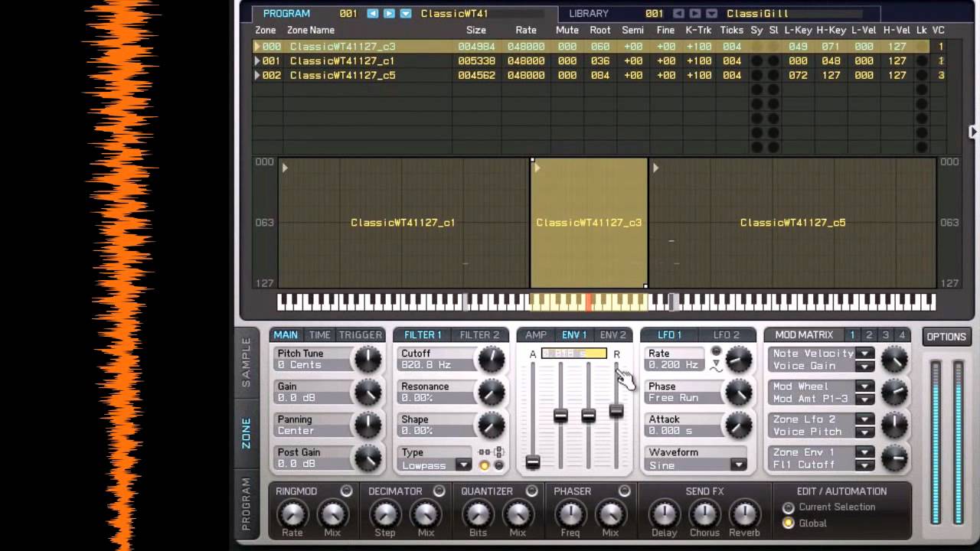The image size is (980, 551).
Task: Click the LFO Rate knob
Action: point(738,360)
